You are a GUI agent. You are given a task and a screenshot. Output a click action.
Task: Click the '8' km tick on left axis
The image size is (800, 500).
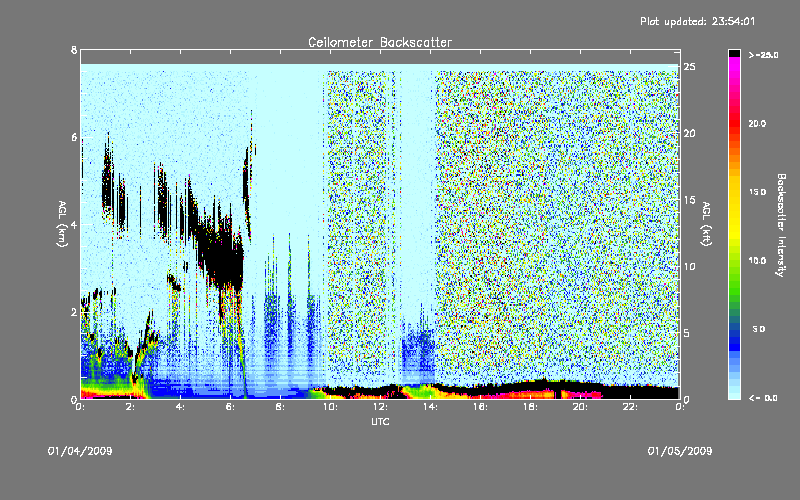coord(74,50)
